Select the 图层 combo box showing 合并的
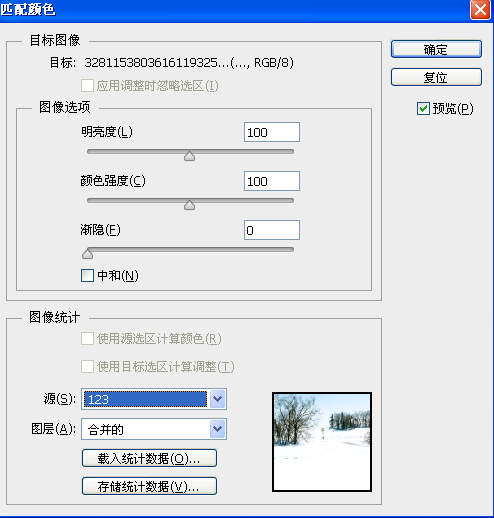 click(x=154, y=429)
